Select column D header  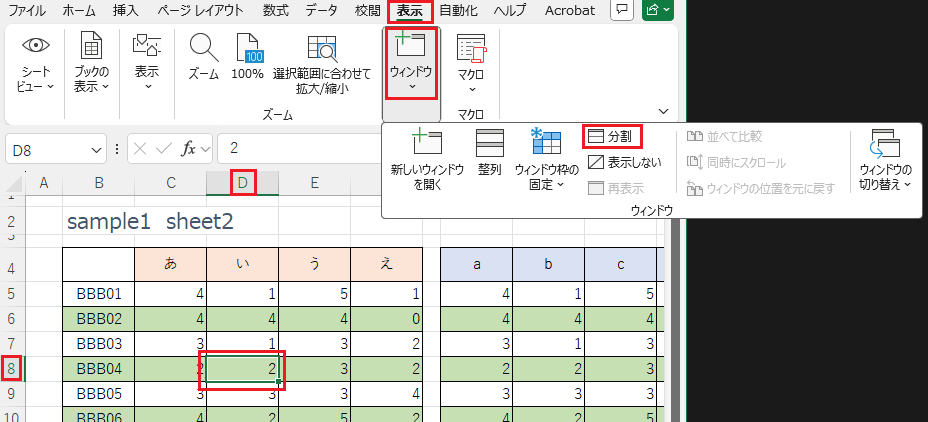pos(242,183)
